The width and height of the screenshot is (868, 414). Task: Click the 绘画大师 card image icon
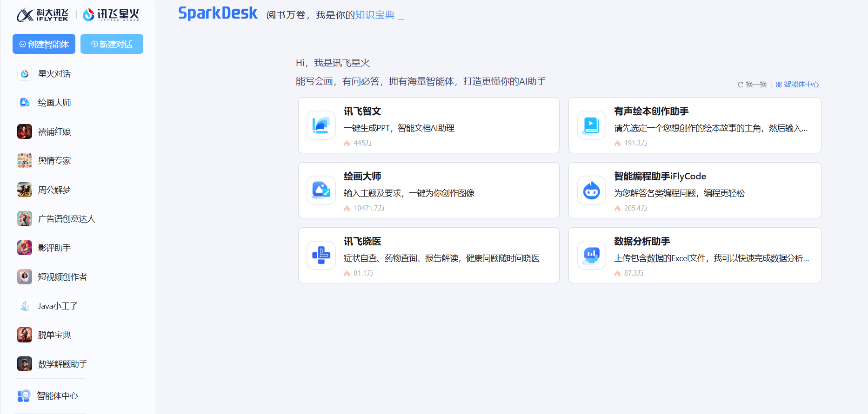pyautogui.click(x=321, y=190)
